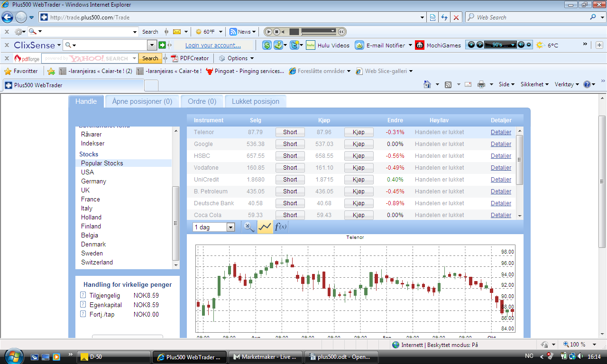Click the volume speaker icon in system tray
The width and height of the screenshot is (607, 364).
[581, 356]
